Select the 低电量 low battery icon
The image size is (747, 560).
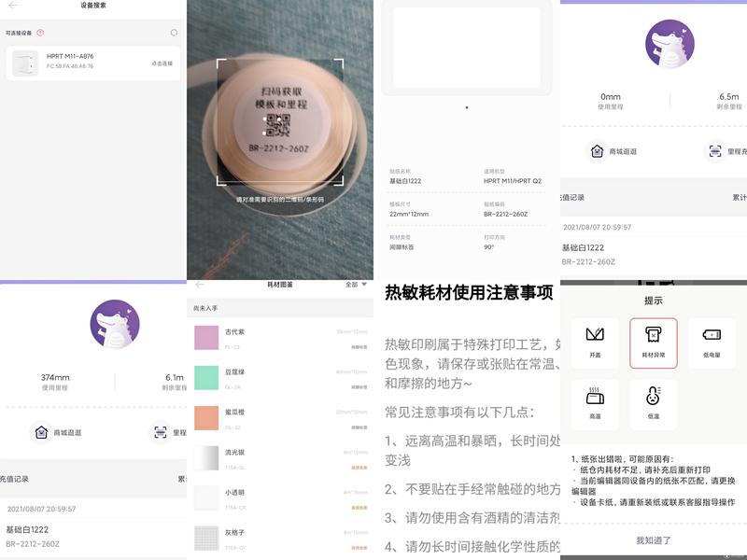coord(712,343)
